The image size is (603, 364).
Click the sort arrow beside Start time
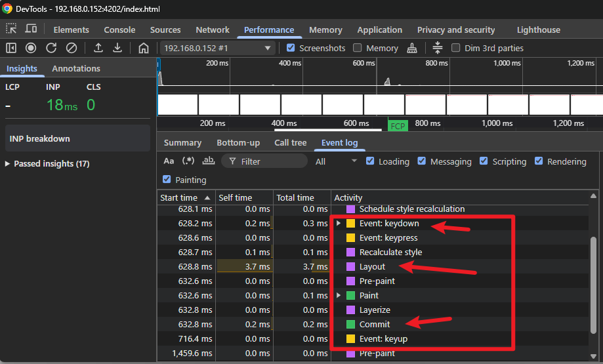(207, 197)
